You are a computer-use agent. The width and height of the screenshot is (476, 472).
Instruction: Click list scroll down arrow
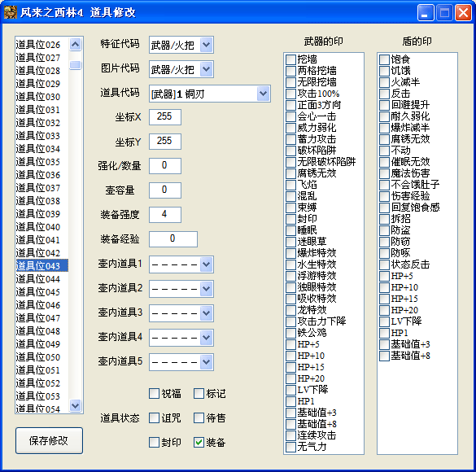[76, 405]
